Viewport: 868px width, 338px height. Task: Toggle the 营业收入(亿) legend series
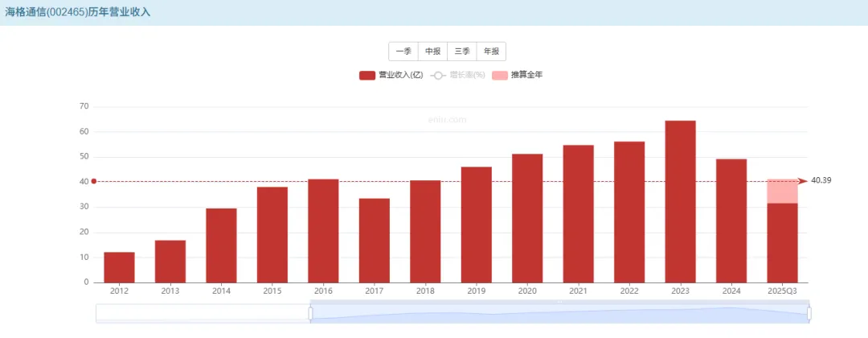tap(391, 76)
